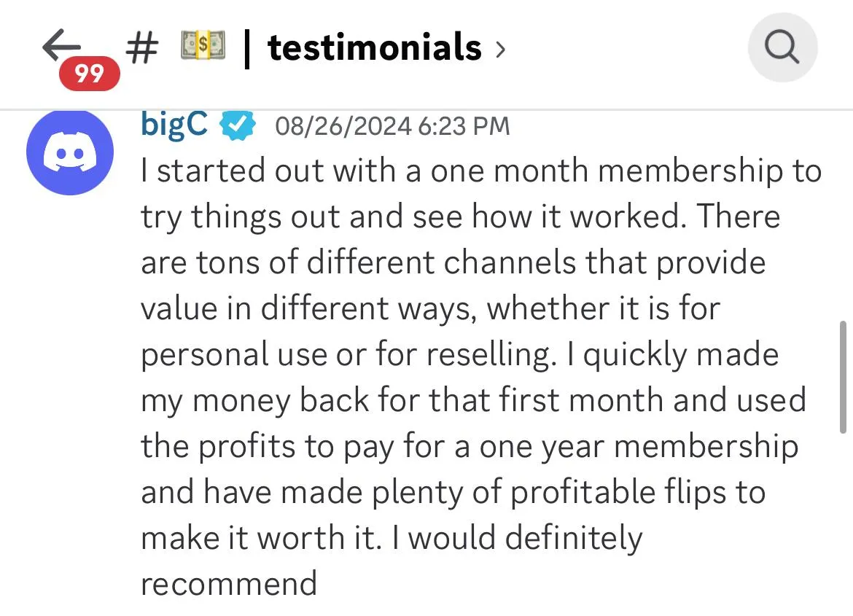The width and height of the screenshot is (853, 616).
Task: Click the vertical scrollbar thumb
Action: (x=843, y=377)
